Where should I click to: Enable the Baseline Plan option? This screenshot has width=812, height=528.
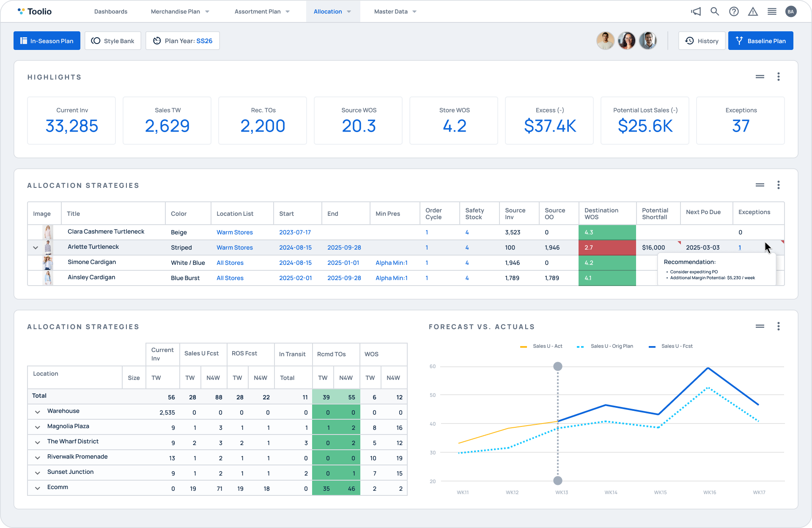click(x=760, y=41)
